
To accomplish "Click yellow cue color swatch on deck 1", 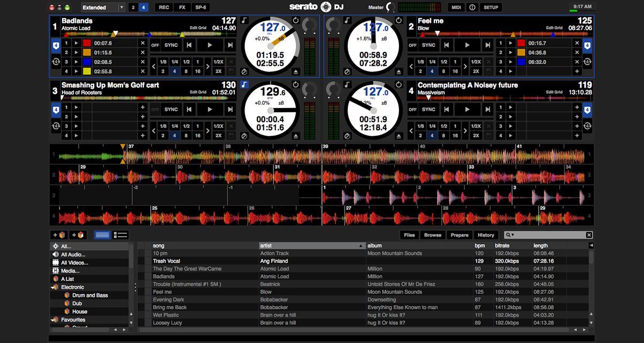I will [87, 71].
